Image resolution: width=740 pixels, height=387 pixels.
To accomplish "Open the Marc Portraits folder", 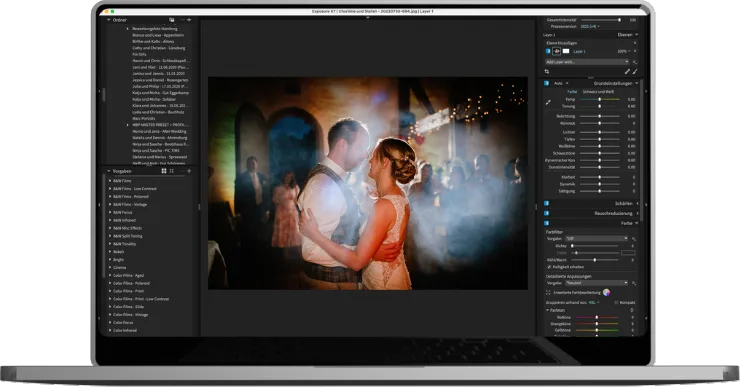I will (144, 118).
